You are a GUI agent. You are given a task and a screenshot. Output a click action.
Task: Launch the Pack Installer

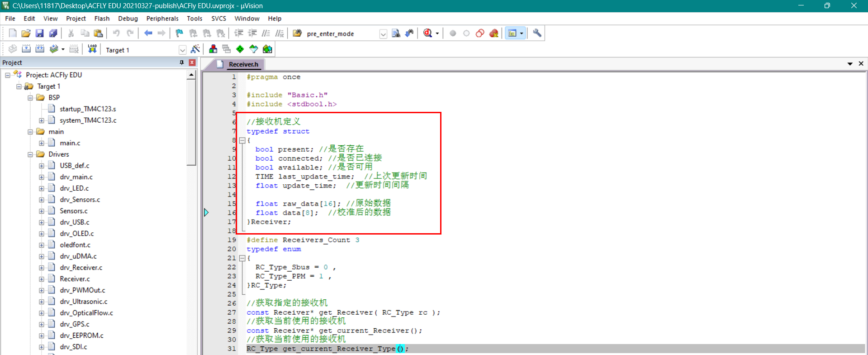[x=267, y=49]
